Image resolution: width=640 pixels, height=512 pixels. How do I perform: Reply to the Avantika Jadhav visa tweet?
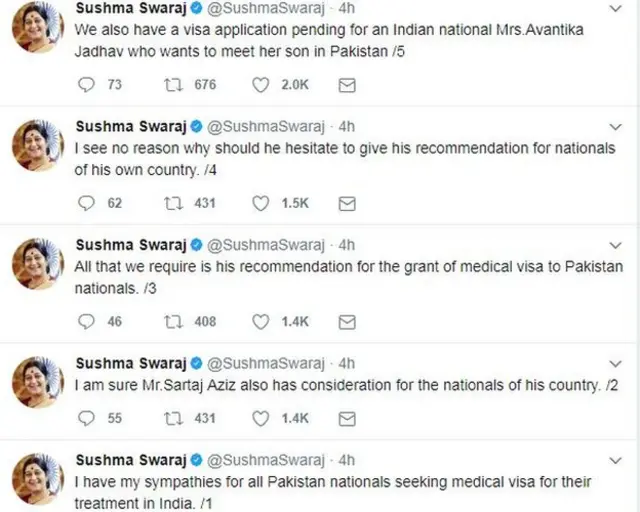[87, 86]
